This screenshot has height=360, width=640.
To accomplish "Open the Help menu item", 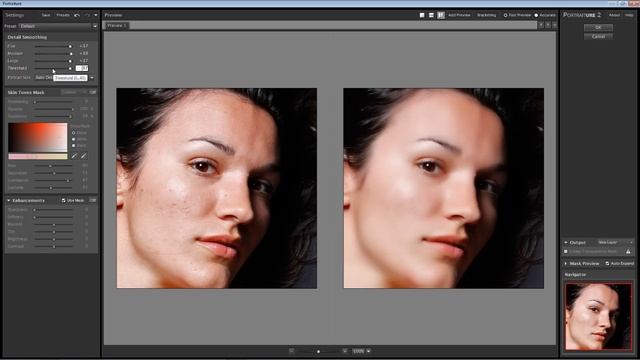I will click(x=629, y=15).
